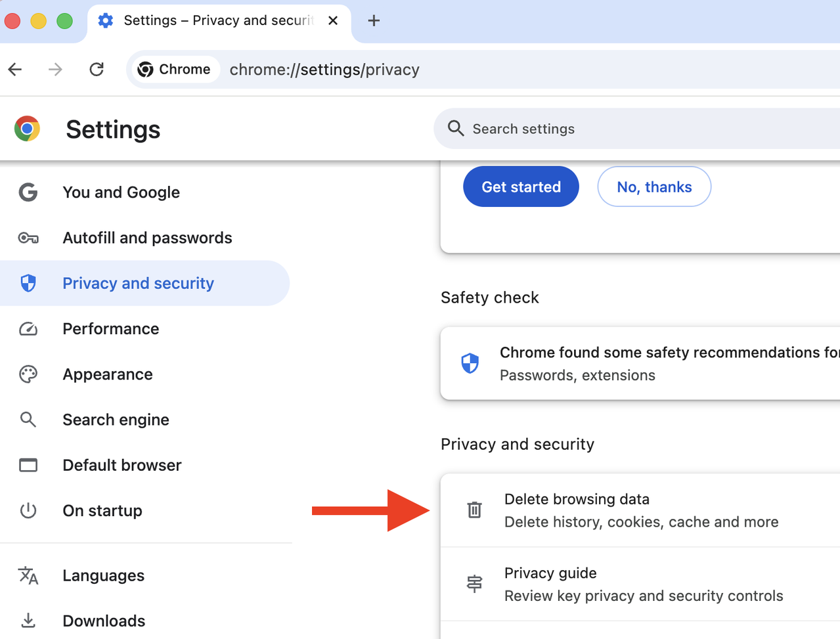The height and width of the screenshot is (639, 840).
Task: Click the browser back arrow
Action: click(15, 69)
